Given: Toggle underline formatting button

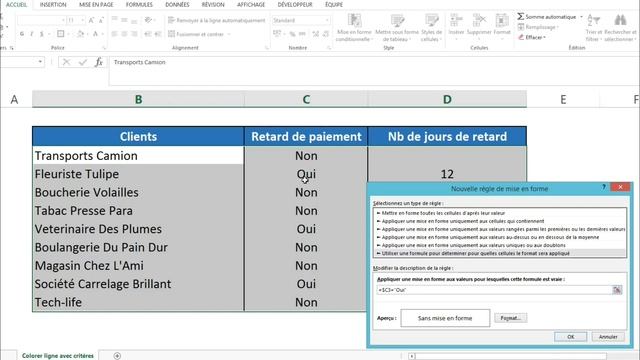Looking at the screenshot, I should point(41,34).
